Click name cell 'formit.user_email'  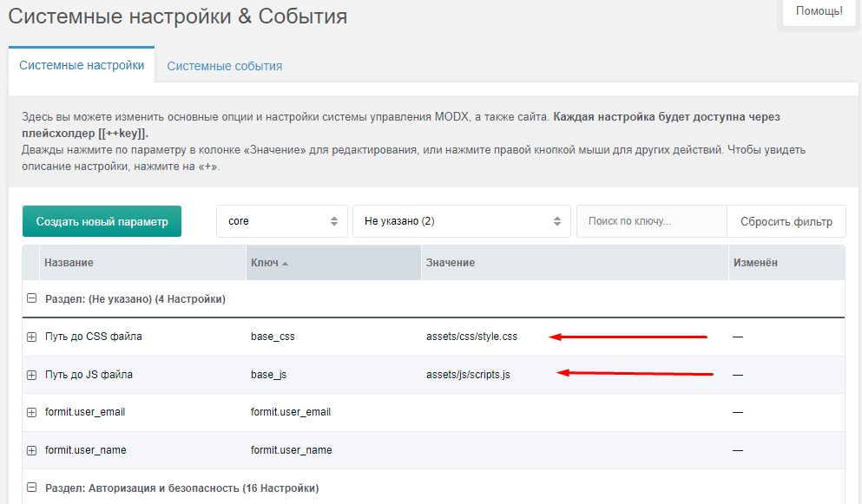[x=85, y=412]
